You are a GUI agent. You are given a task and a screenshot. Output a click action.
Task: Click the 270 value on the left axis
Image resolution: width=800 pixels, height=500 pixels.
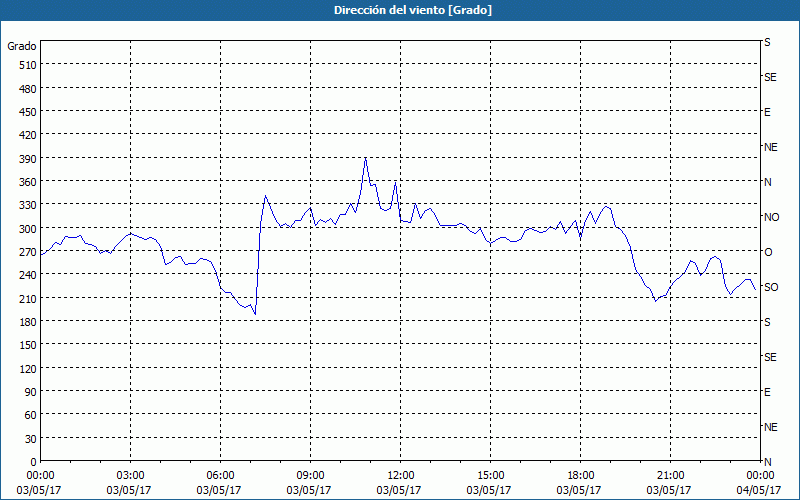[28, 252]
